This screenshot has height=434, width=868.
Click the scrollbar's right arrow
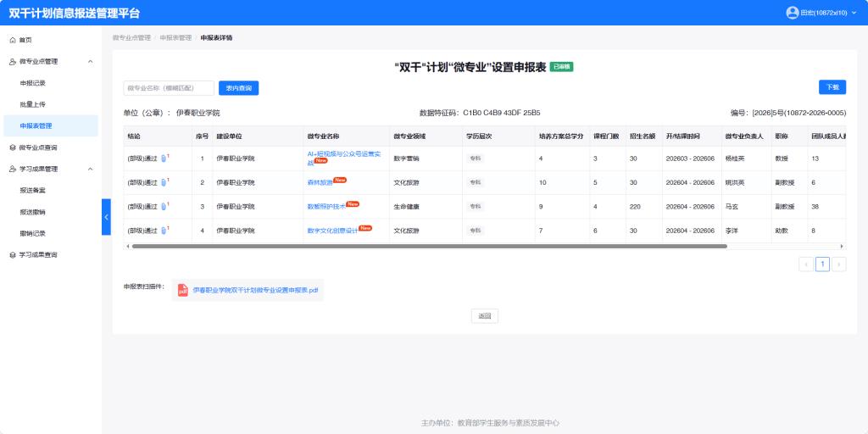click(x=842, y=247)
